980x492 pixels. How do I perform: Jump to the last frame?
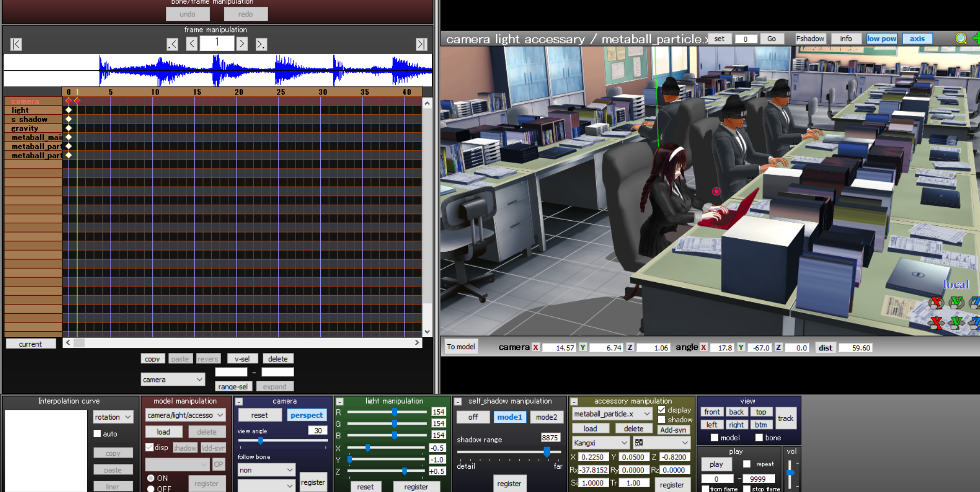(x=422, y=44)
